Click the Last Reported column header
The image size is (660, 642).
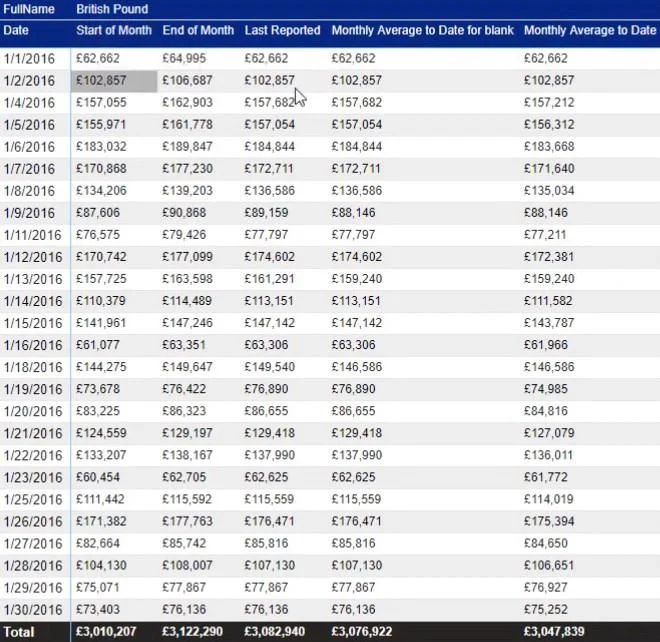click(x=282, y=30)
